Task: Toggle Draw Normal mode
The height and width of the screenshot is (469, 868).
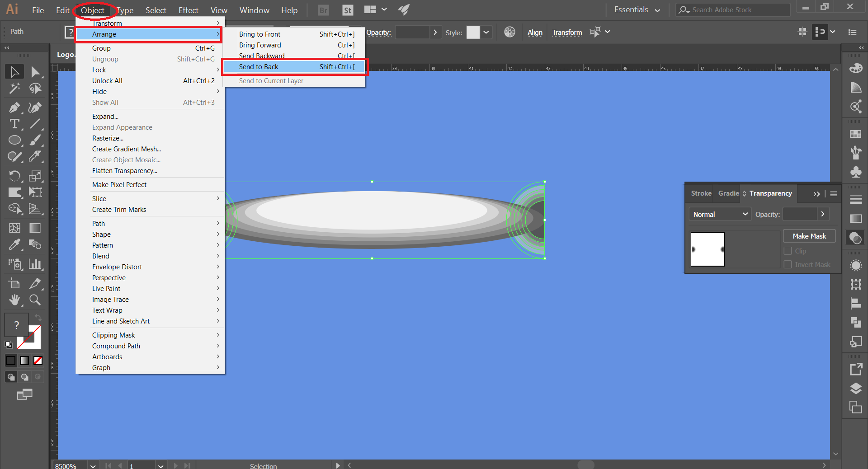Action: [11, 377]
